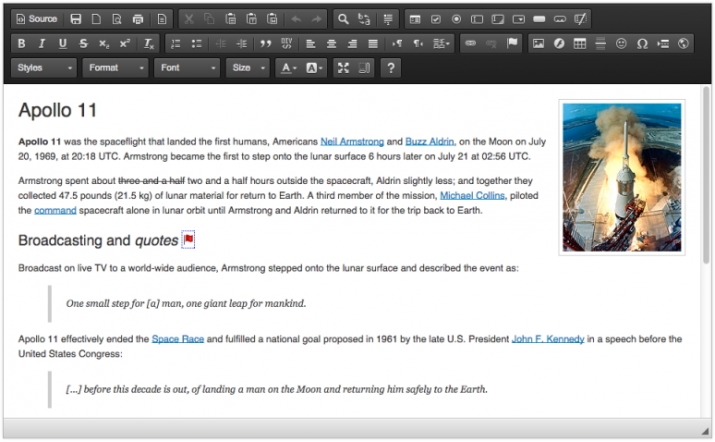Open the Replace tool

[364, 19]
